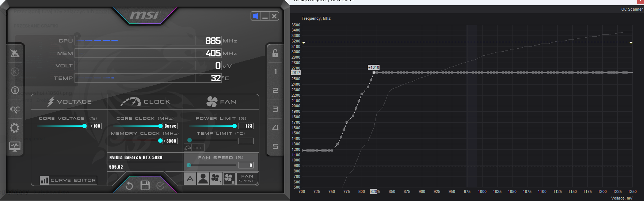This screenshot has width=644, height=201.
Task: Open the OC Scanner sidebar icon
Action: point(15,109)
